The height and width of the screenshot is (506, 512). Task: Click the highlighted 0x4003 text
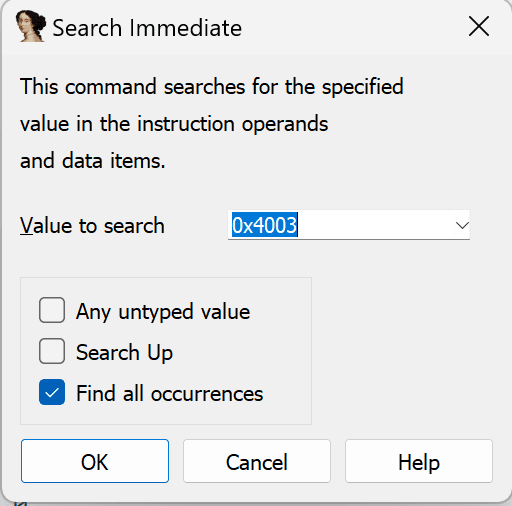264,225
